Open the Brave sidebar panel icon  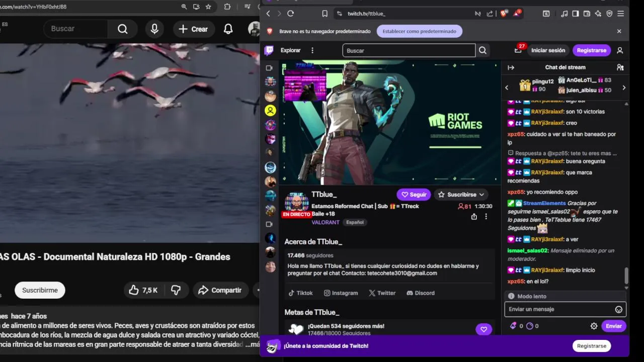(575, 14)
